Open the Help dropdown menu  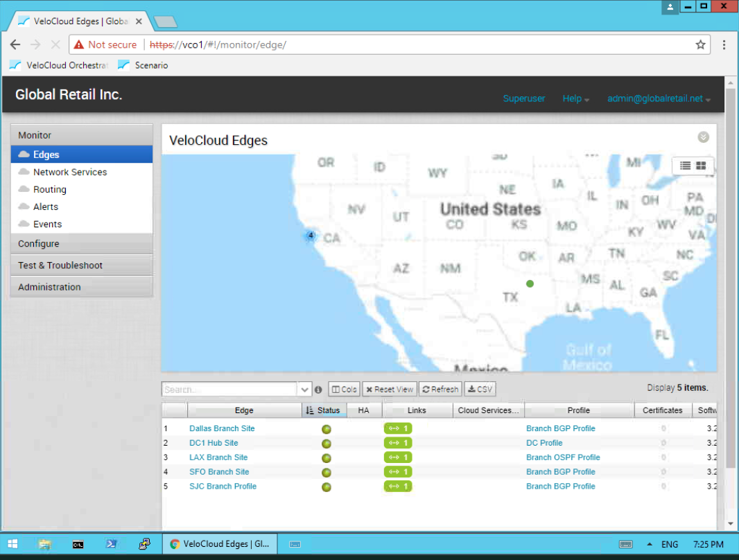(x=575, y=98)
